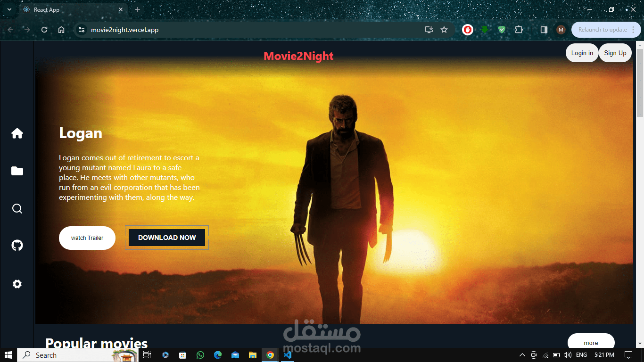Go back using browser back arrow
This screenshot has width=644, height=362.
click(10, 30)
